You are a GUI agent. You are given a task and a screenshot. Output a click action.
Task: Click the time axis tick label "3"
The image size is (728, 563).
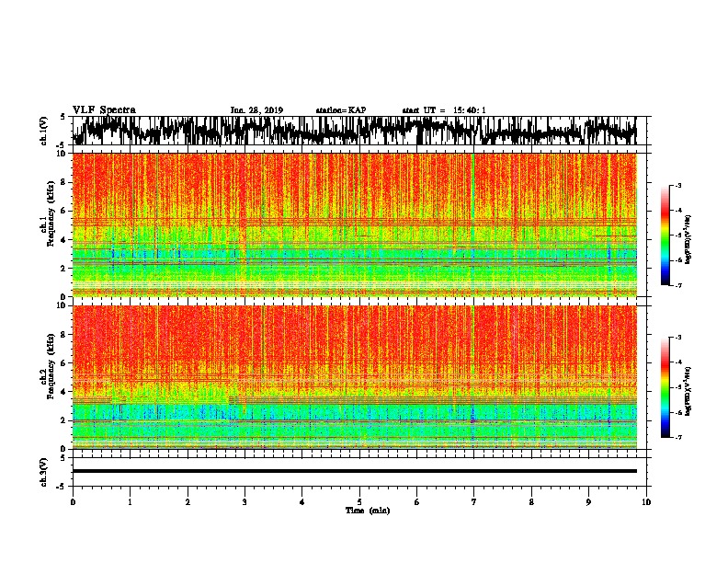click(245, 502)
